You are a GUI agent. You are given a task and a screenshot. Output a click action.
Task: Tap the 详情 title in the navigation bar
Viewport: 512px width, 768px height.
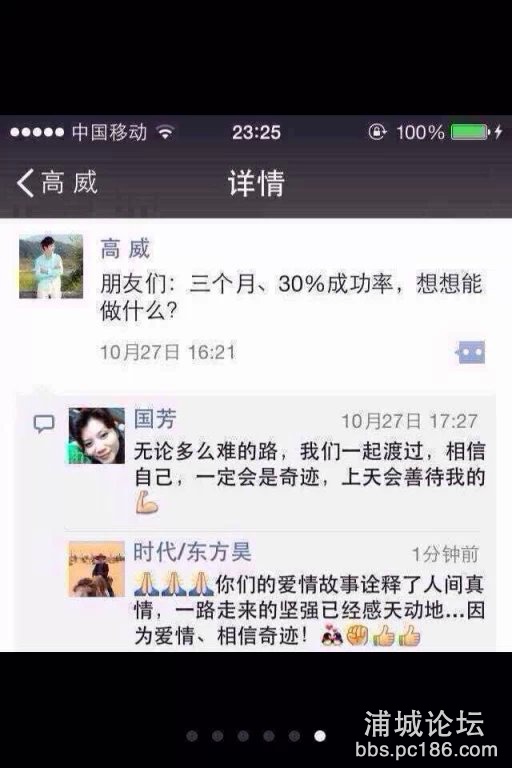point(256,183)
